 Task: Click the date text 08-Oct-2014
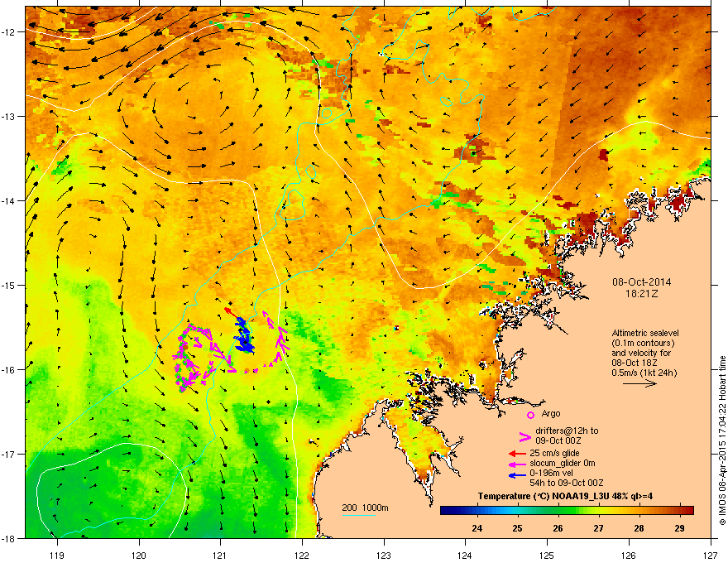(x=641, y=282)
